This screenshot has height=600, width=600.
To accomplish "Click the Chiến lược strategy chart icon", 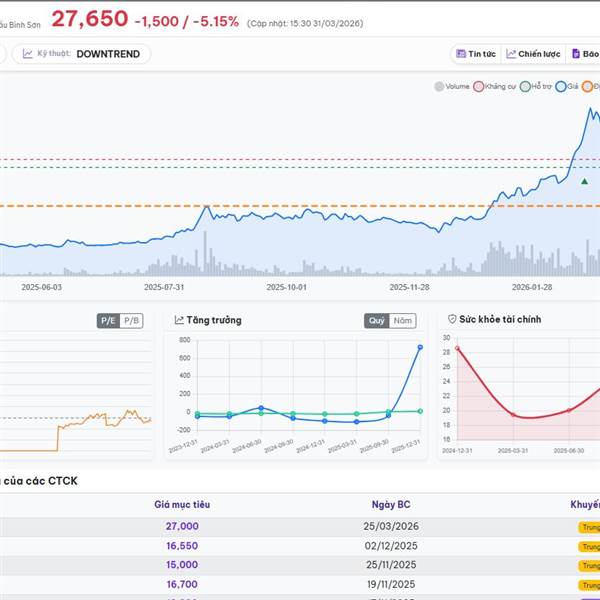I will coord(512,54).
